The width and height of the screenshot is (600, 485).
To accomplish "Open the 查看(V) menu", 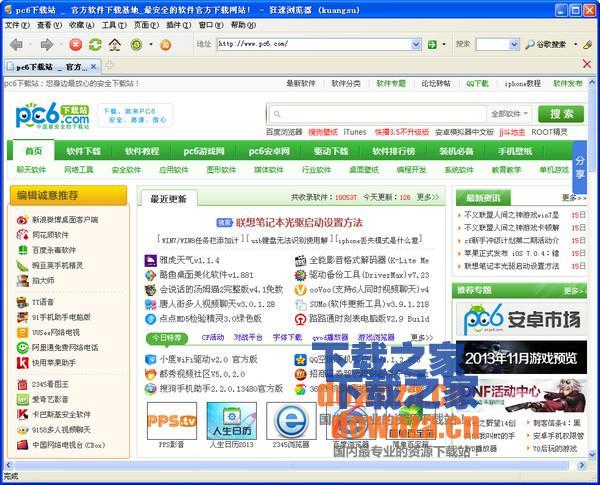I will [x=49, y=25].
